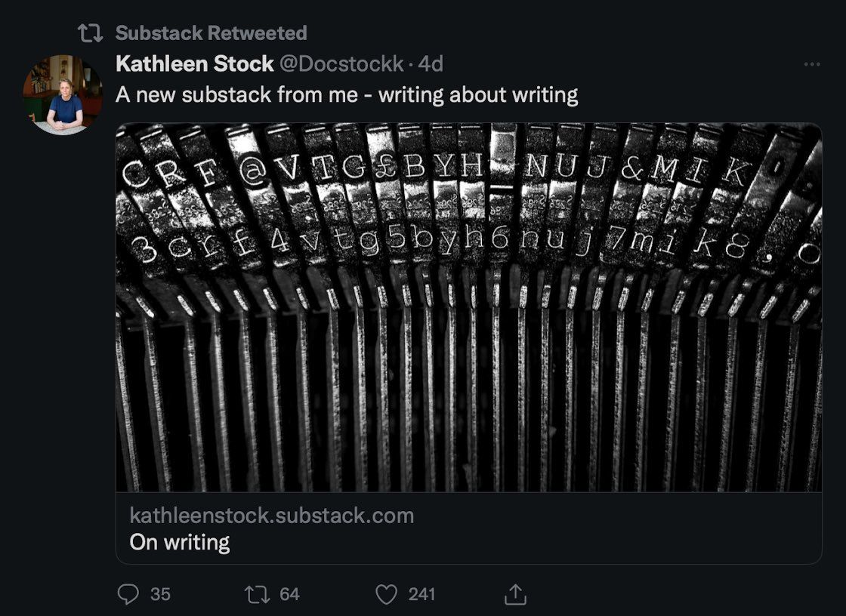Click the retweet arrows icon beside 'Substack Retweeted'
This screenshot has height=616, width=846.
[90, 33]
